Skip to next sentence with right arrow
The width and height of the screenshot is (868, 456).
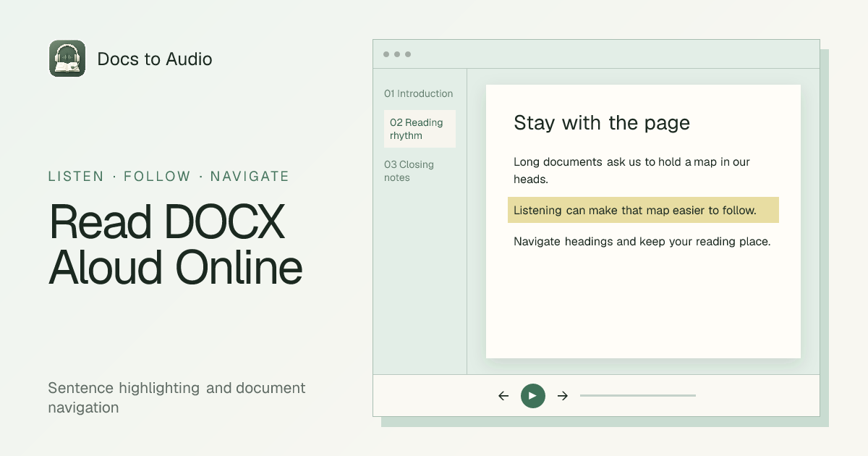[563, 396]
